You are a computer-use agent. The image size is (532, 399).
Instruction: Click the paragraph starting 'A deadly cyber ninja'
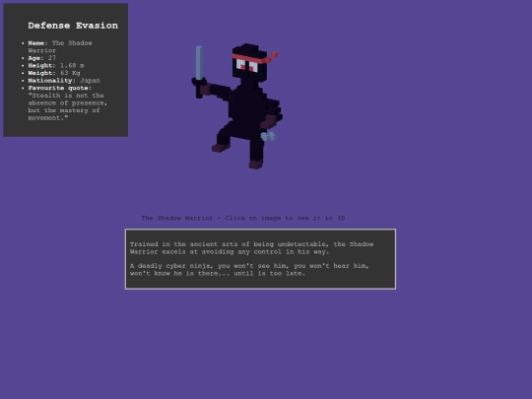coord(249,269)
